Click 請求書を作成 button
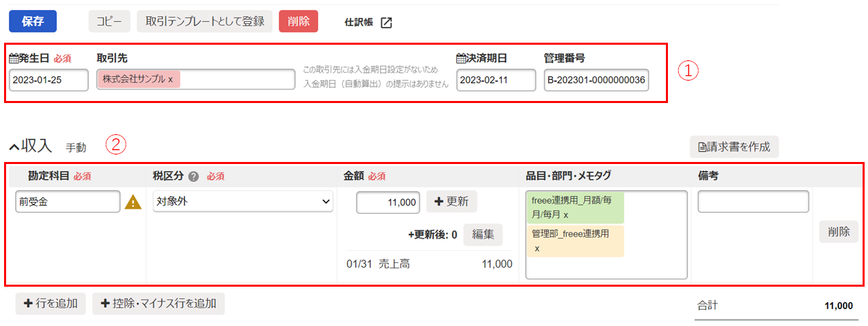 [734, 147]
